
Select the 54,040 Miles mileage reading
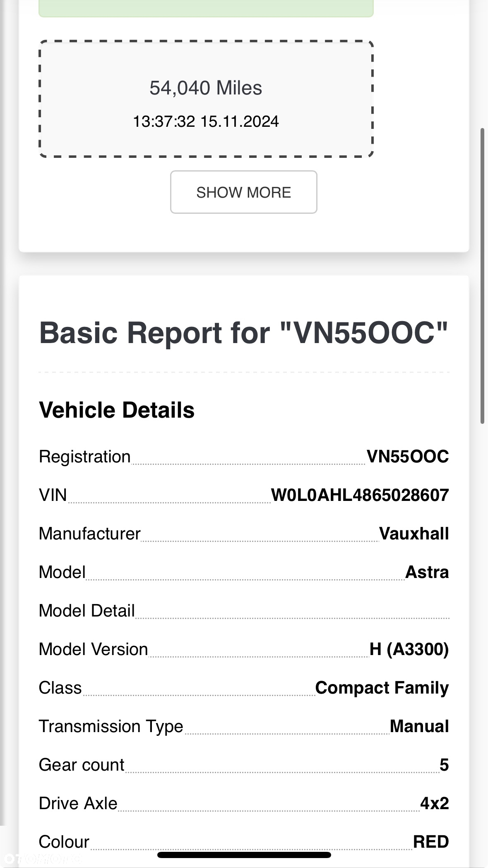coord(206,88)
